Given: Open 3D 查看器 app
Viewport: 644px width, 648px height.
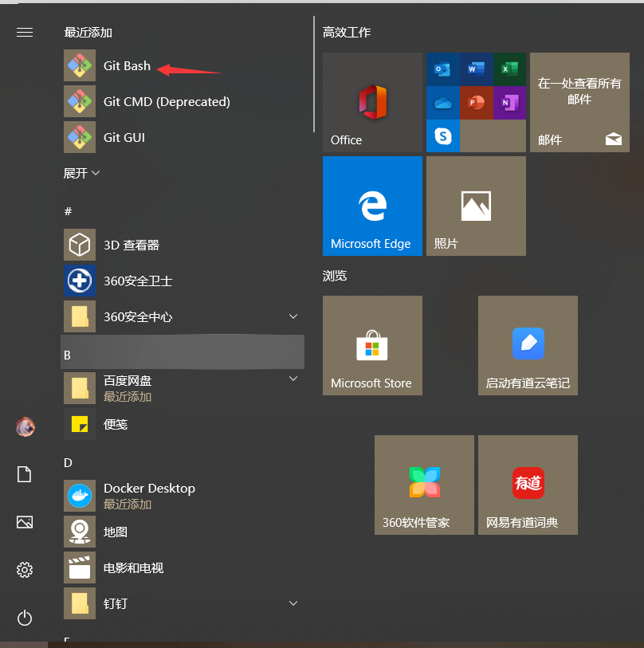Looking at the screenshot, I should 183,245.
